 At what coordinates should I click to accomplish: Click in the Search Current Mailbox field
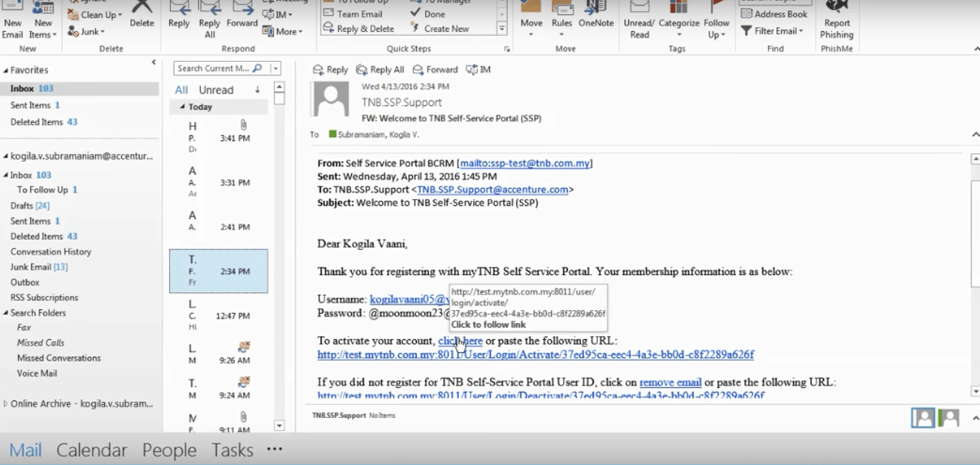(213, 69)
